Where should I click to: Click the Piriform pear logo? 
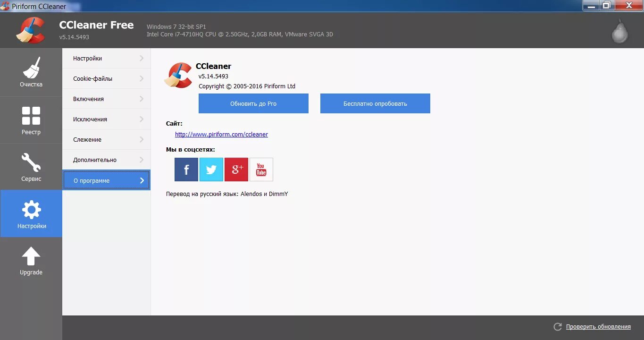click(x=620, y=31)
